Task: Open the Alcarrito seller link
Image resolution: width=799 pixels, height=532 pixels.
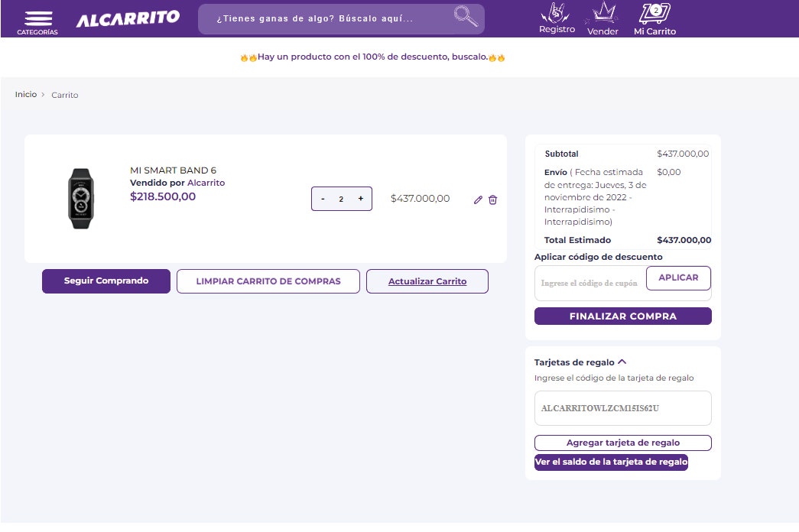Action: pyautogui.click(x=206, y=183)
